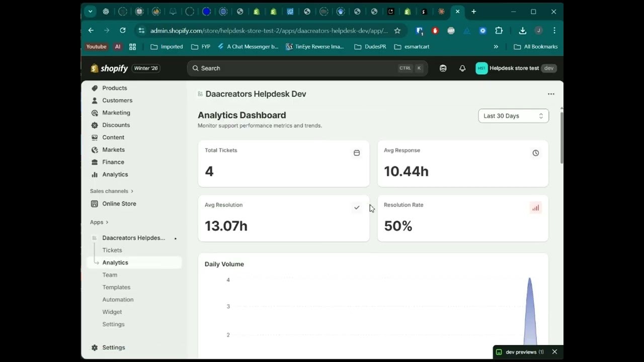The width and height of the screenshot is (644, 362).
Task: Show more bookmarks with the double chevron
Action: click(x=496, y=47)
